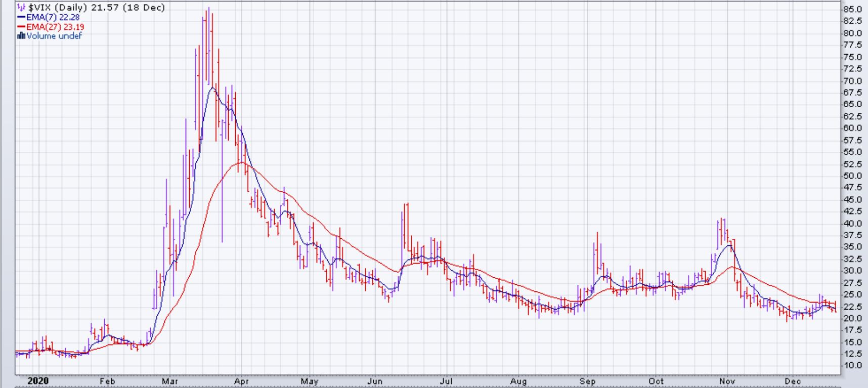Click the 'Volume undef' legend label
Viewport: 868px width, 388px height.
click(x=54, y=36)
